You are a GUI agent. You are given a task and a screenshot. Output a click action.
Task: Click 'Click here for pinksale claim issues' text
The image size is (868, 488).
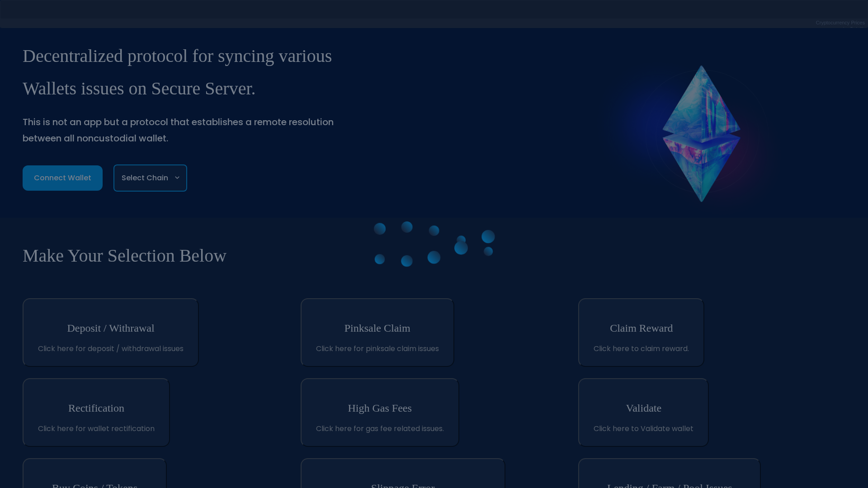point(377,349)
